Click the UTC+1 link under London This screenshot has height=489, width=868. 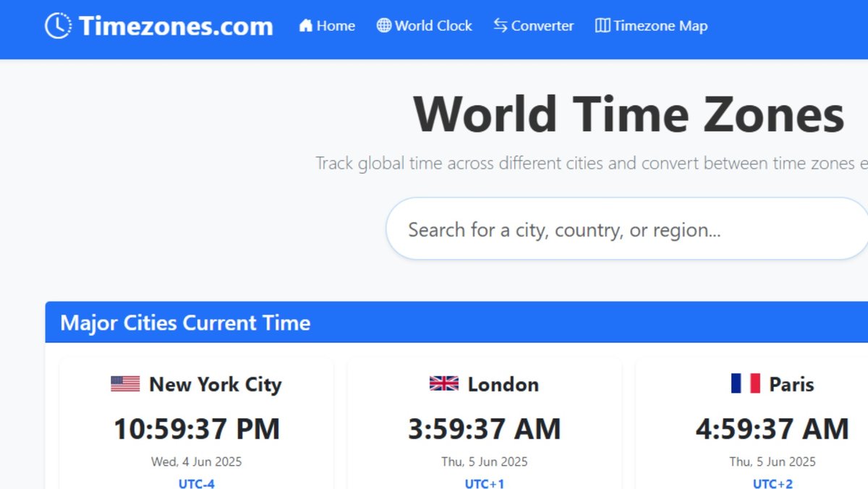pos(484,483)
